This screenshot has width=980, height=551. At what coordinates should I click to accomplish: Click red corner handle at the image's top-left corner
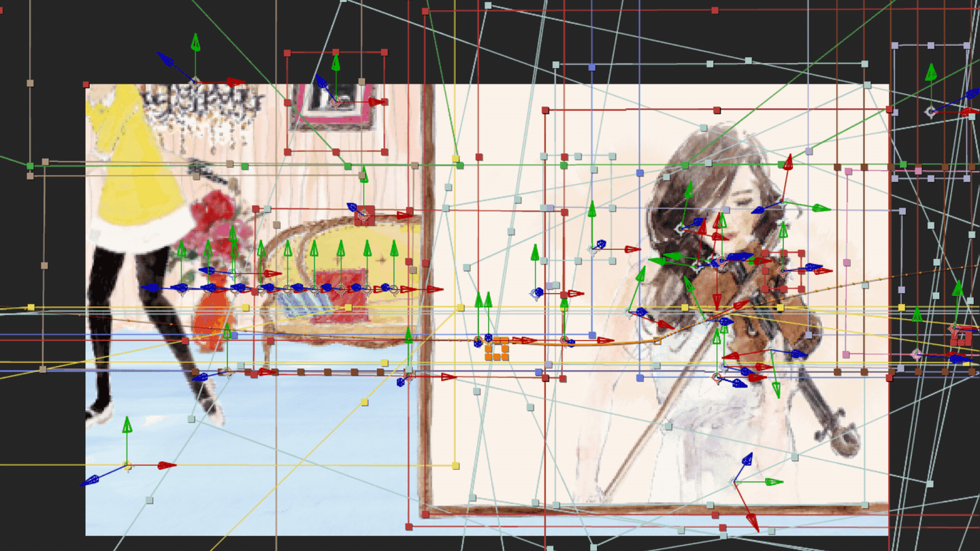[x=86, y=84]
